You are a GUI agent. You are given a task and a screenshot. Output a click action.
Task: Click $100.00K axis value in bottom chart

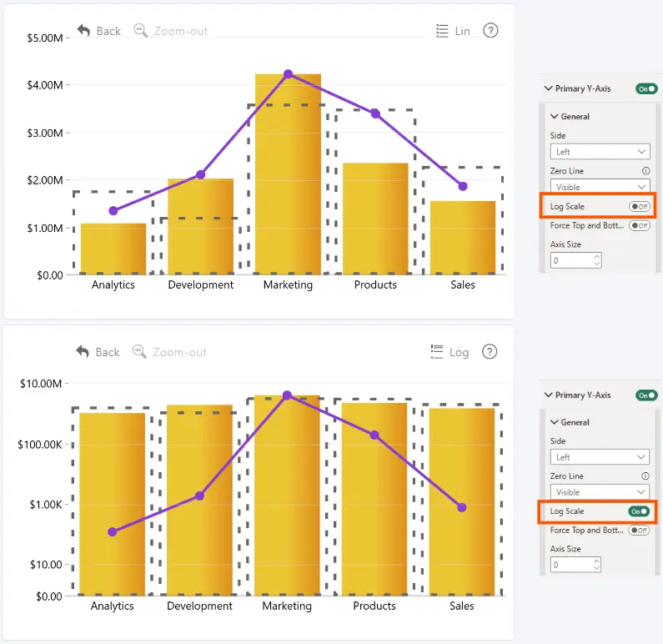(x=40, y=445)
